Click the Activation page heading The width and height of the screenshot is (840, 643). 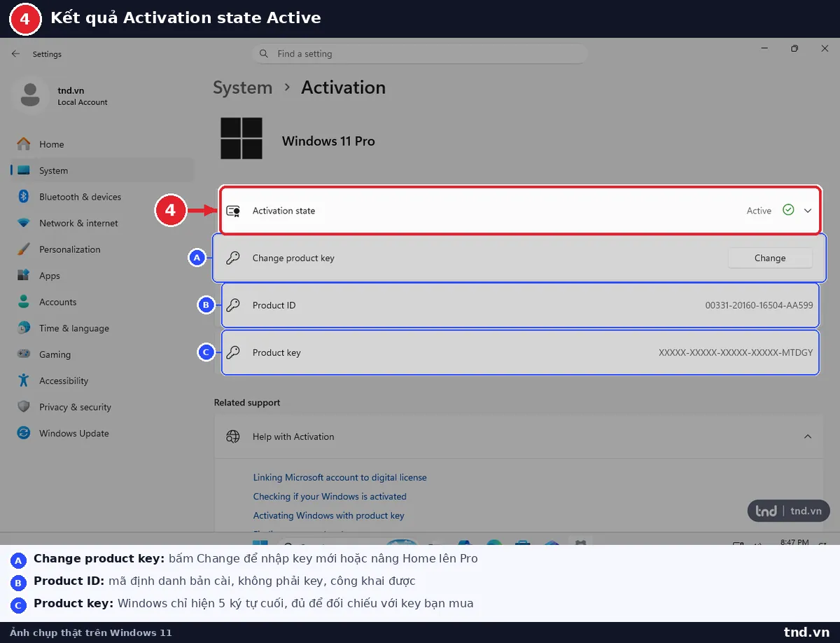click(x=343, y=88)
